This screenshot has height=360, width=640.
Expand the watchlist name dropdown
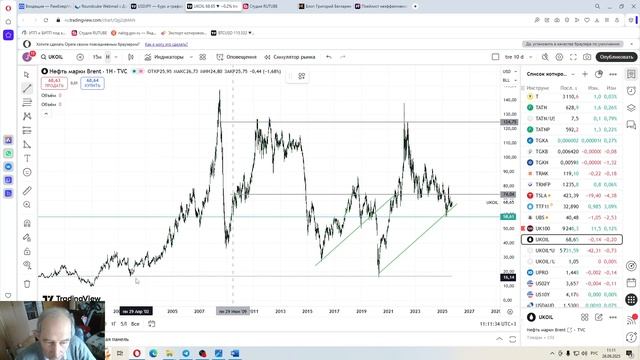coord(551,74)
